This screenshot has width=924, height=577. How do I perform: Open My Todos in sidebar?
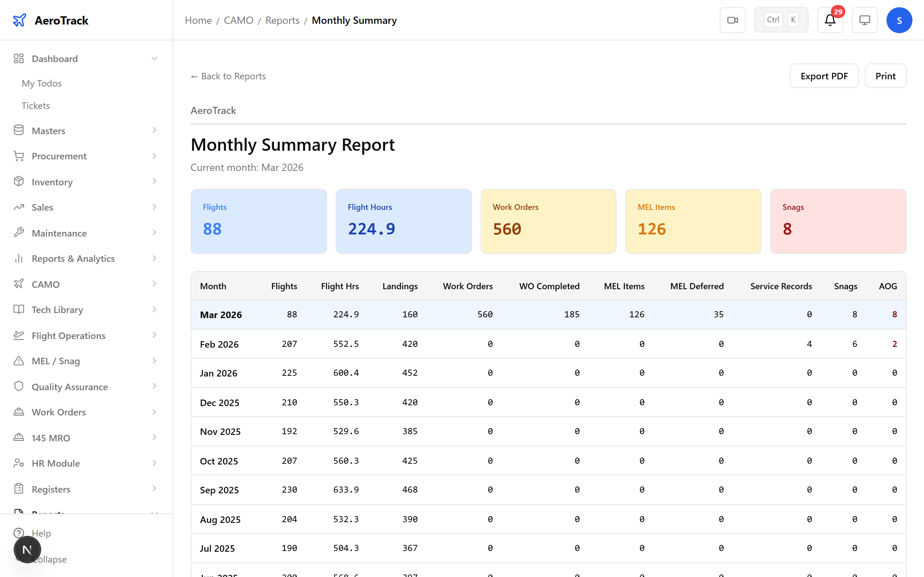point(42,83)
